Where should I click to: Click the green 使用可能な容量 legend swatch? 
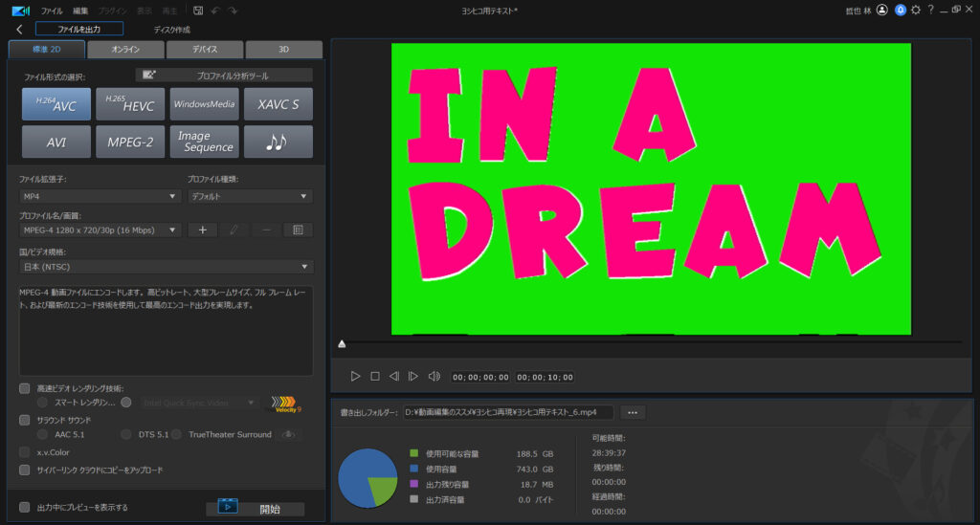pos(413,453)
